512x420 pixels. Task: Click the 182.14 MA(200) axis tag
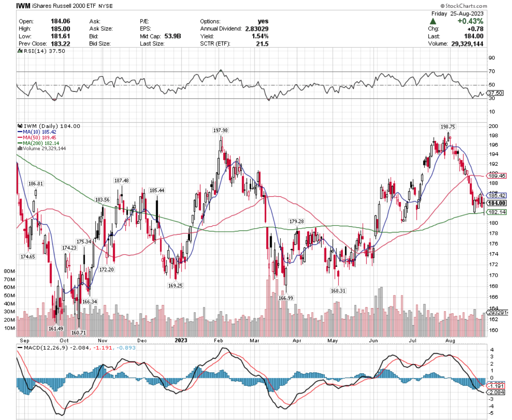[497, 212]
